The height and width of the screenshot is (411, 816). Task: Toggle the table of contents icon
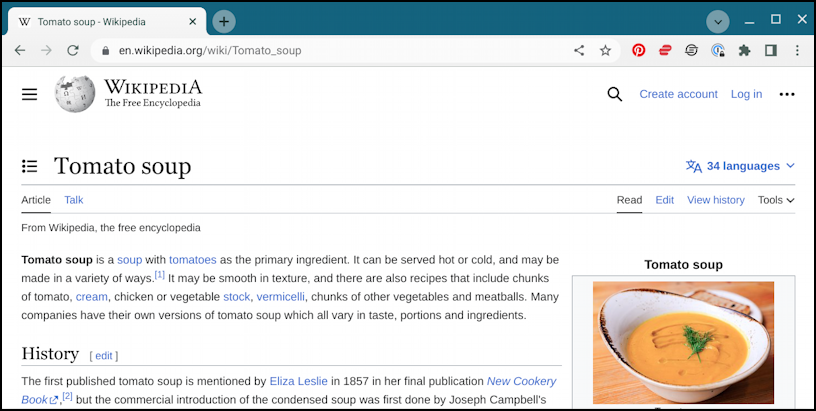pyautogui.click(x=29, y=166)
